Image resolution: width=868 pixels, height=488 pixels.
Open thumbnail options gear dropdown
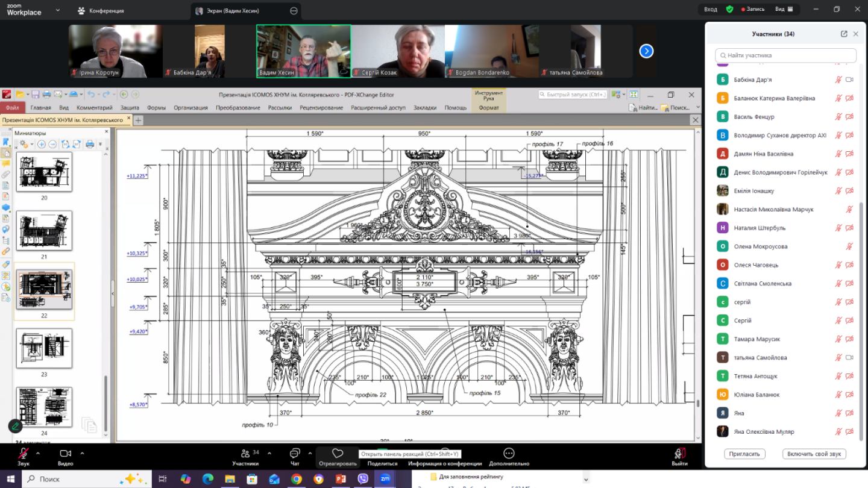point(26,144)
